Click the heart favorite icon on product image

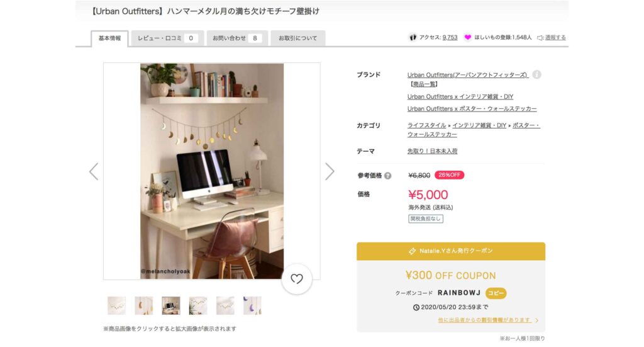pyautogui.click(x=297, y=279)
